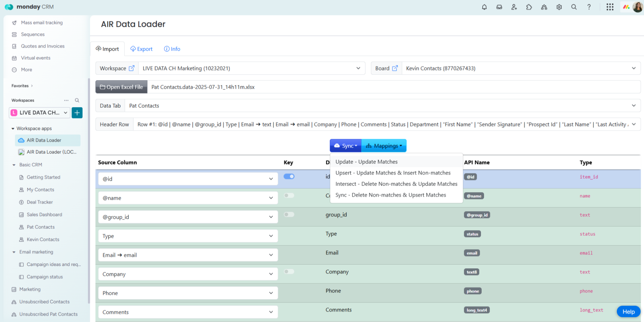Open Campaign status board

[x=45, y=277]
